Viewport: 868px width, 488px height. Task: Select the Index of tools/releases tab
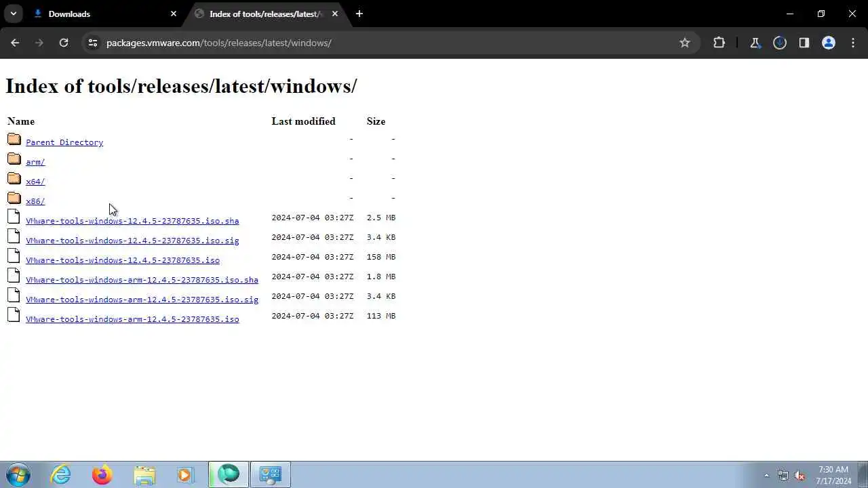(x=265, y=14)
